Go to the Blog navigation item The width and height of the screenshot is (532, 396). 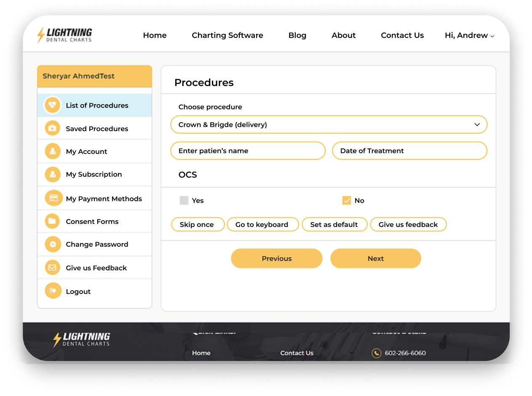pos(297,35)
